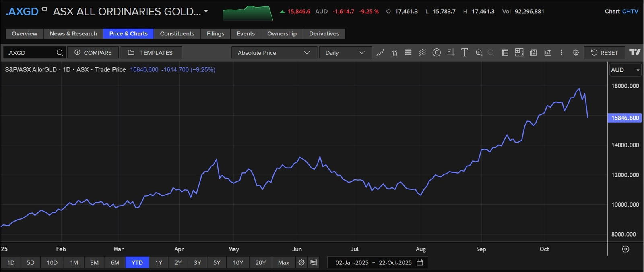The height and width of the screenshot is (272, 644).
Task: Open chart settings gear in toolbar
Action: [576, 53]
